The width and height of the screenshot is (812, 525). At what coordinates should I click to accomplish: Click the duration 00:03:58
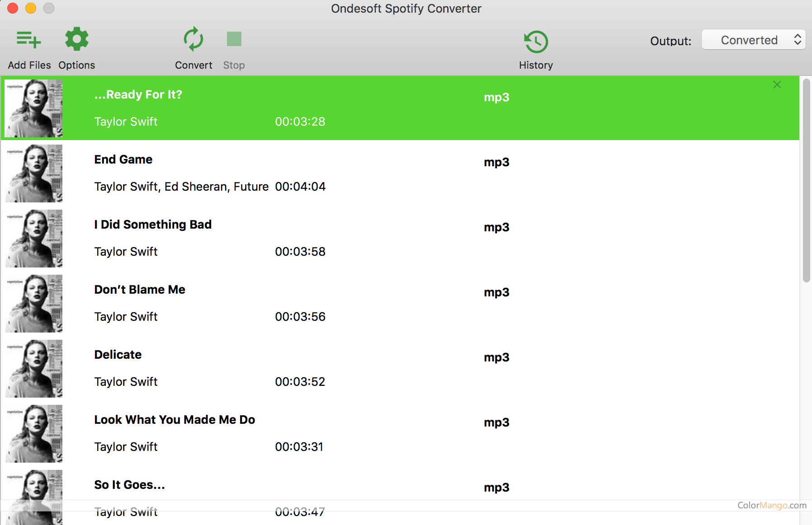coord(300,252)
